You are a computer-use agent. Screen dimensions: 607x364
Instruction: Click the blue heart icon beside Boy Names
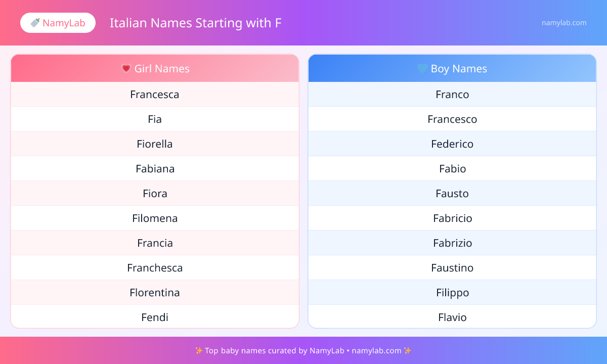[422, 68]
